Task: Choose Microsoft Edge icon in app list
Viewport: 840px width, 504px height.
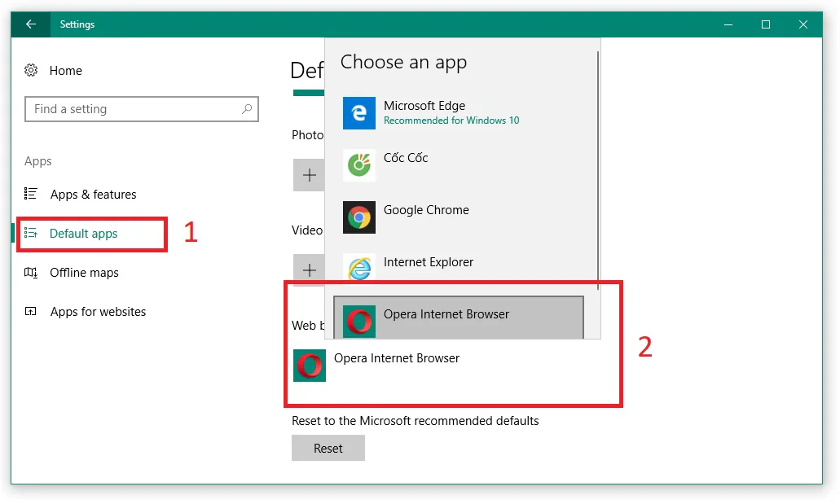Action: 359,113
